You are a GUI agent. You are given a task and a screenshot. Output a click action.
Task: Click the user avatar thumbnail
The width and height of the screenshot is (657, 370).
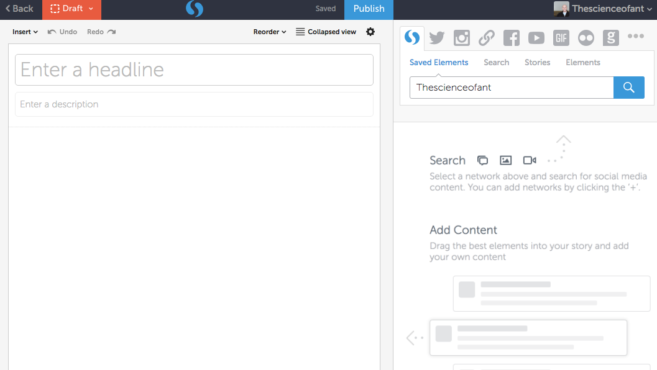(x=561, y=9)
